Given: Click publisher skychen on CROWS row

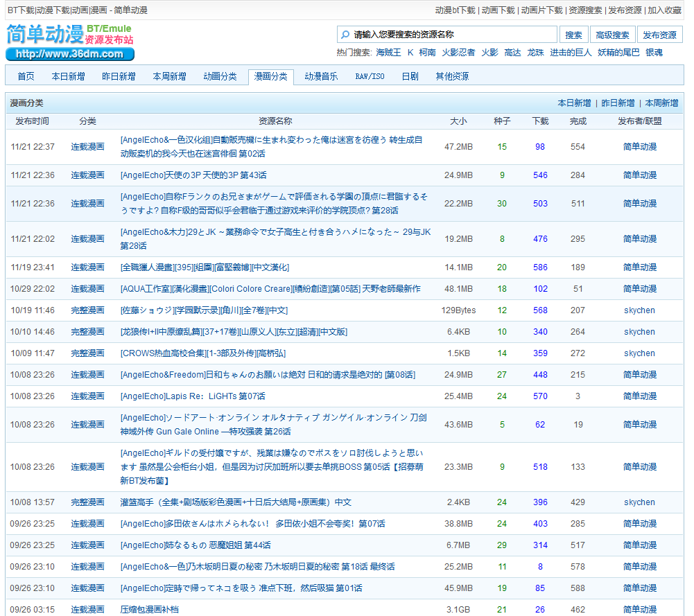Looking at the screenshot, I should (x=639, y=353).
